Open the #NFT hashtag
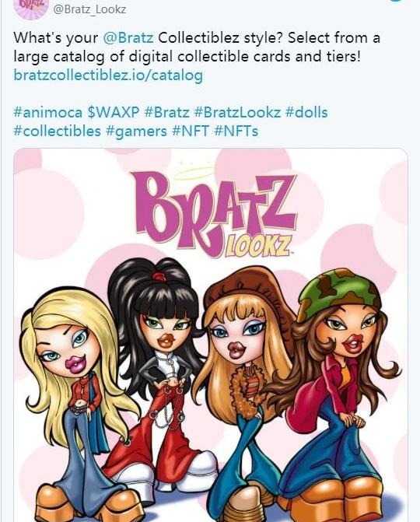Screen dimensions: 420x522 pyautogui.click(x=191, y=131)
